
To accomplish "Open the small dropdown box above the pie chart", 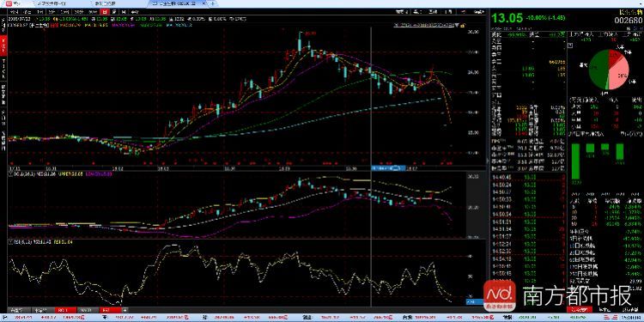I will click(570, 46).
